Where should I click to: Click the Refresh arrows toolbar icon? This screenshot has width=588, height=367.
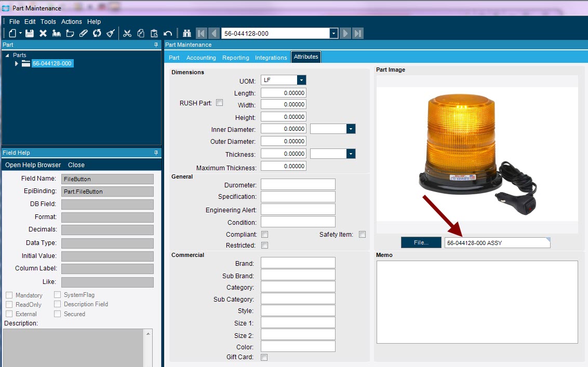click(x=97, y=33)
